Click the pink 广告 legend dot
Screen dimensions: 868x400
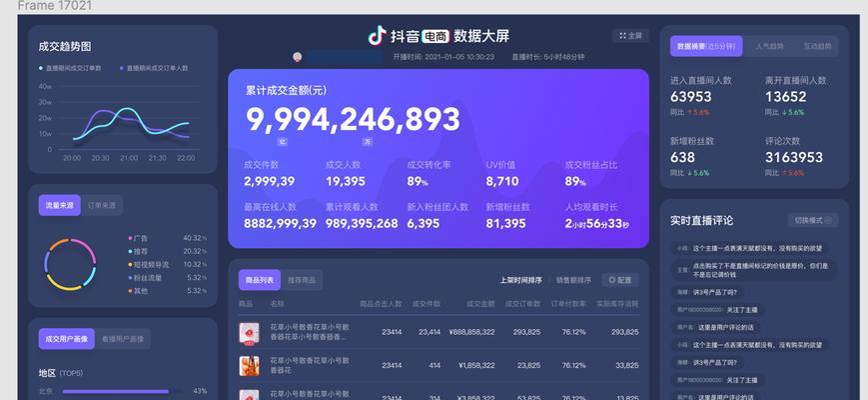(x=130, y=238)
